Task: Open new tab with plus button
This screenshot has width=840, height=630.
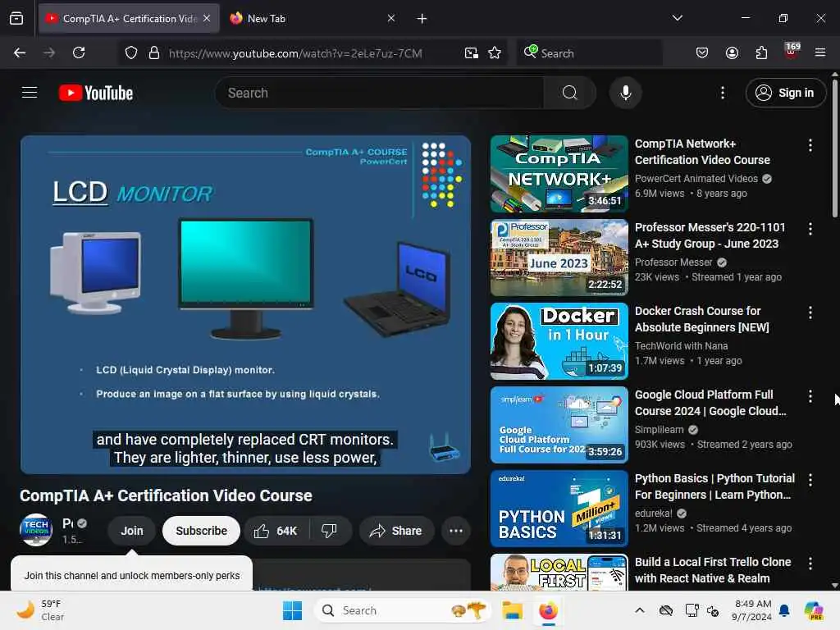Action: (x=422, y=19)
